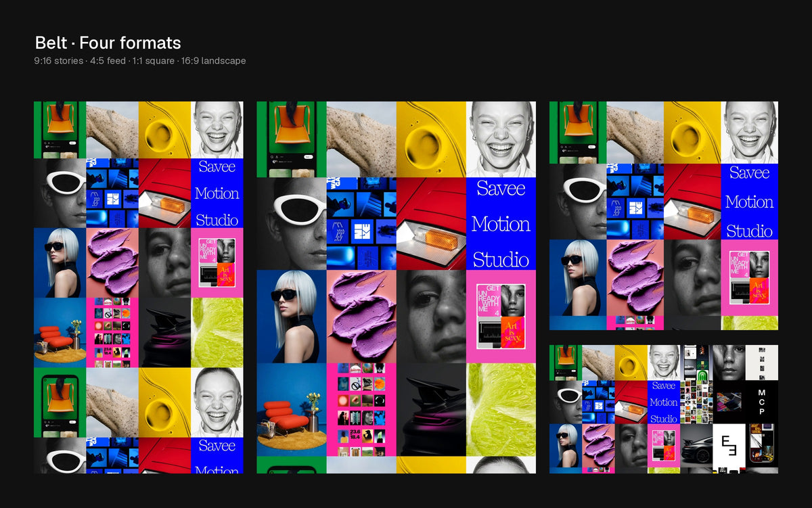Select the pink "Art is sexy" tile in the stories panel

point(217,262)
